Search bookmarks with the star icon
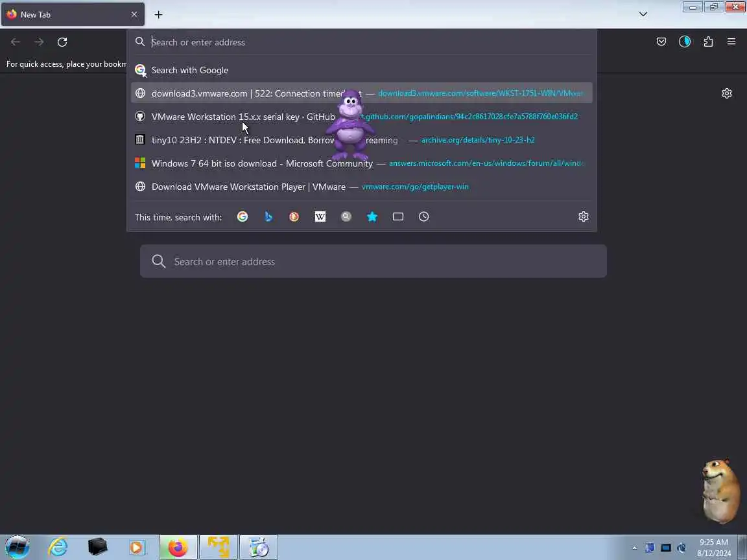This screenshot has width=747, height=560. point(372,216)
